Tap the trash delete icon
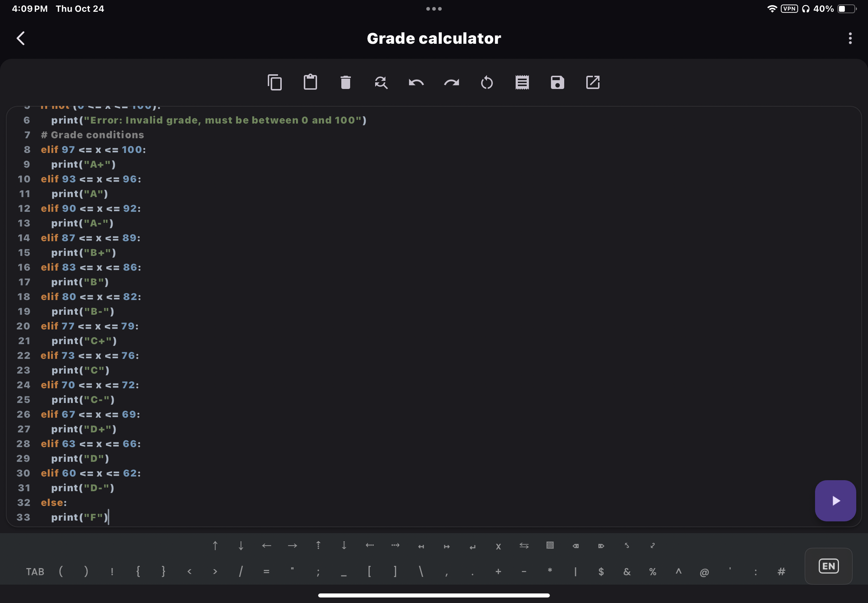This screenshot has width=868, height=603. click(345, 82)
